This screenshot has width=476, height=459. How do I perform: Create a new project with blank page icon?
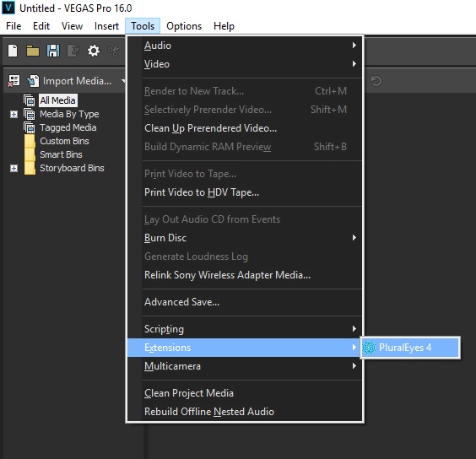[x=13, y=51]
